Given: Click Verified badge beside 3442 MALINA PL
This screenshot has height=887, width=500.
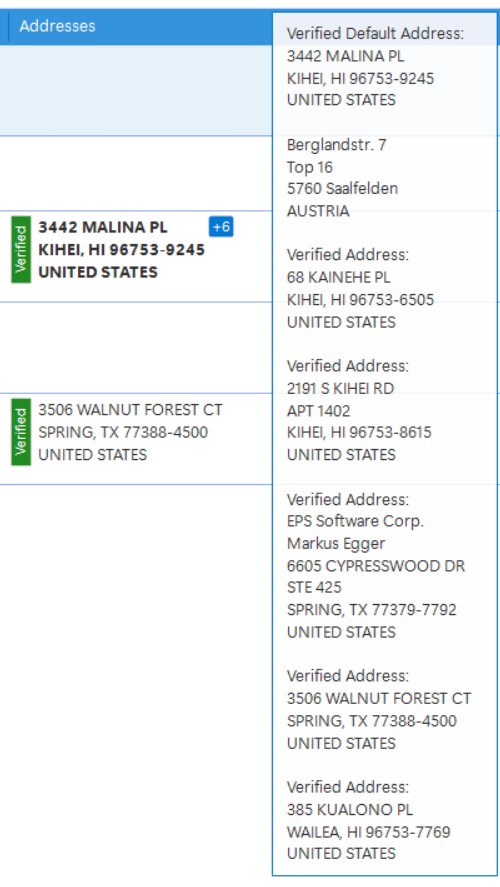Looking at the screenshot, I should (21, 249).
